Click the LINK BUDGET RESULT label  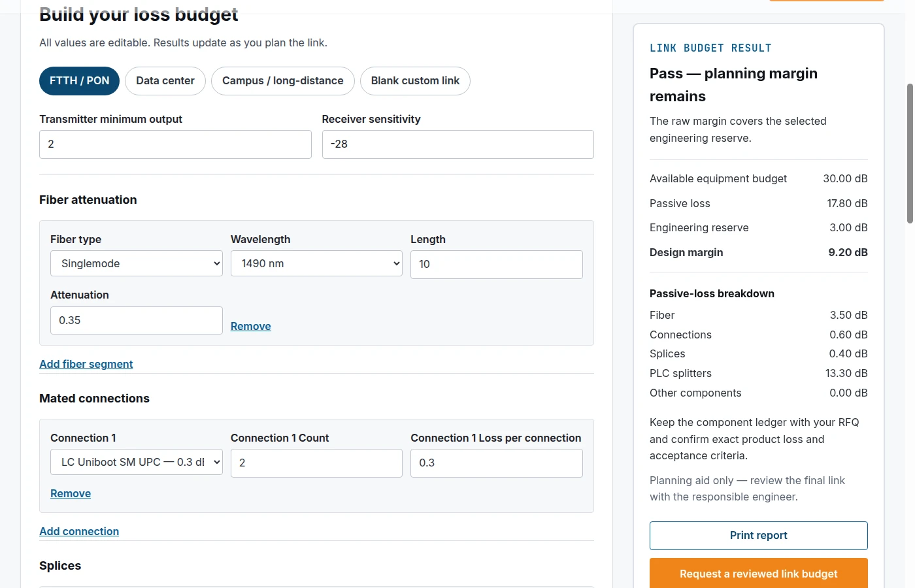(710, 48)
